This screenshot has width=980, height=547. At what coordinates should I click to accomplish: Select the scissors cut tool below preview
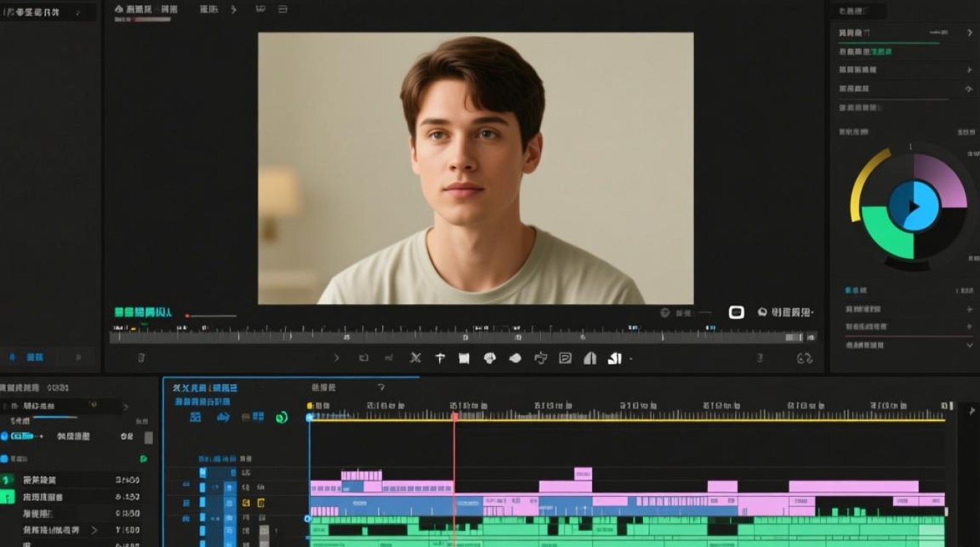(x=416, y=358)
